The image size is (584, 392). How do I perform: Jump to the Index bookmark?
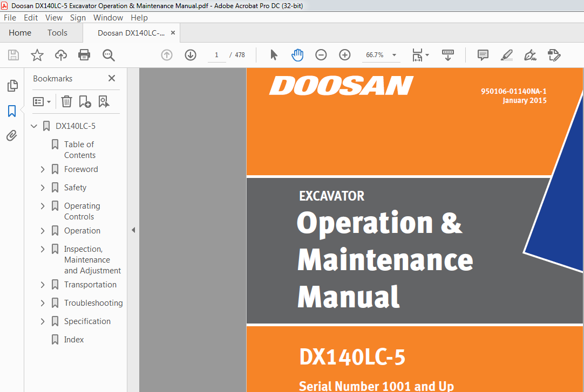(x=74, y=340)
